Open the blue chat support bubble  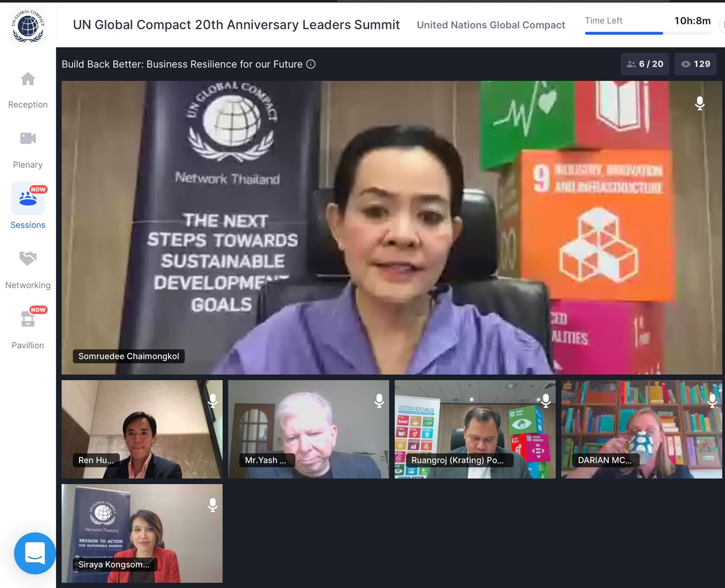pyautogui.click(x=35, y=553)
